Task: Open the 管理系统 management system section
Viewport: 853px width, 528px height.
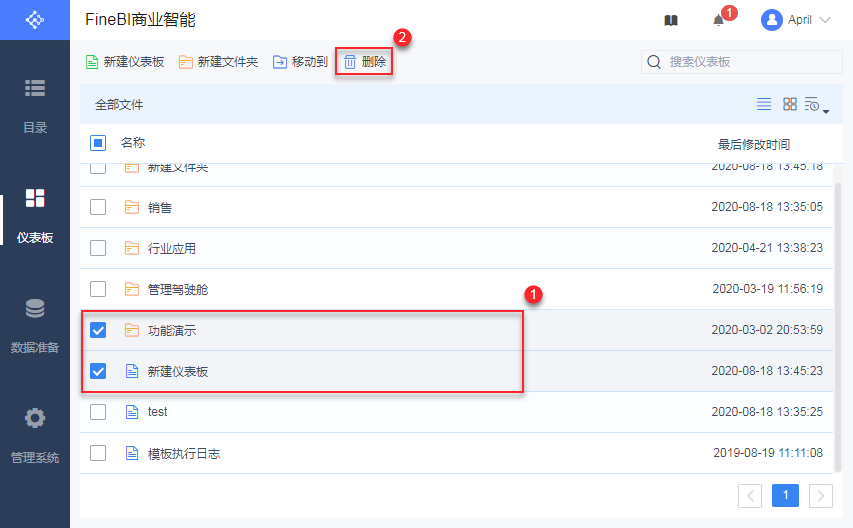Action: [x=35, y=436]
